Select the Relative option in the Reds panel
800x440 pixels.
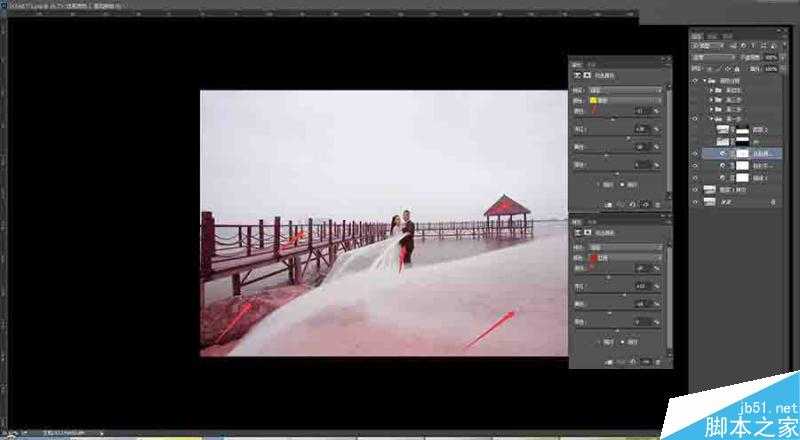tap(605, 341)
